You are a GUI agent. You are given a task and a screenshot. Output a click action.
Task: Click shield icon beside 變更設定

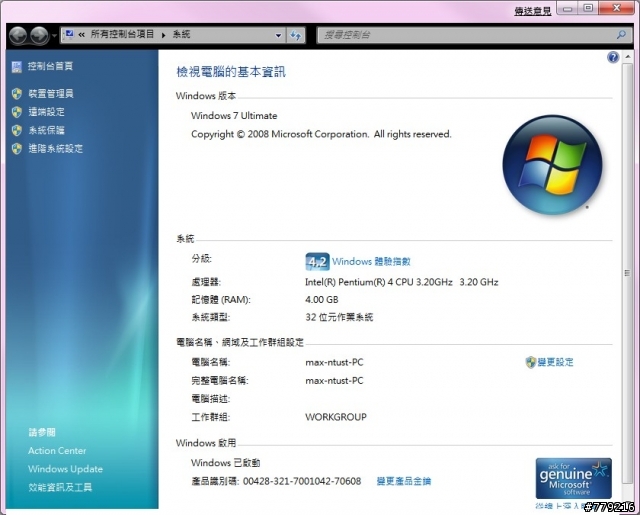point(530,362)
